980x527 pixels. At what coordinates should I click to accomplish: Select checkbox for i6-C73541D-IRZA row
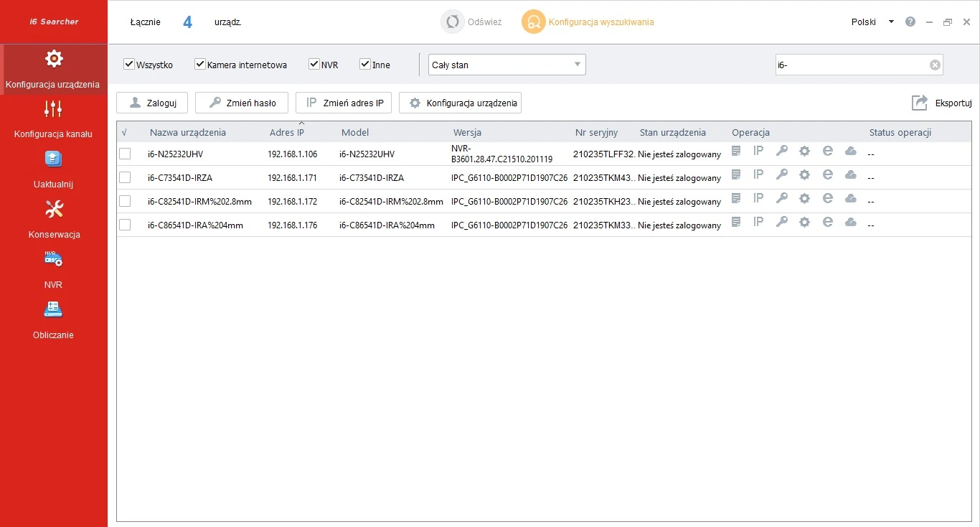[x=125, y=177]
